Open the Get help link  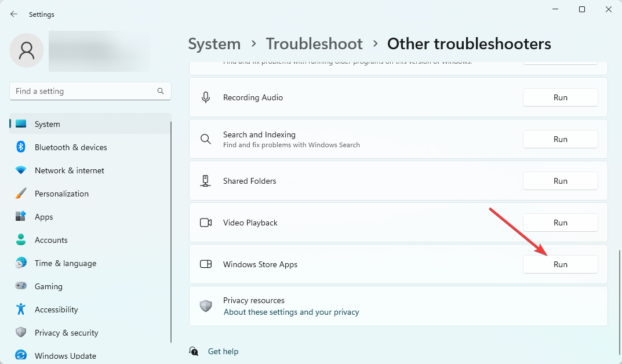click(223, 351)
